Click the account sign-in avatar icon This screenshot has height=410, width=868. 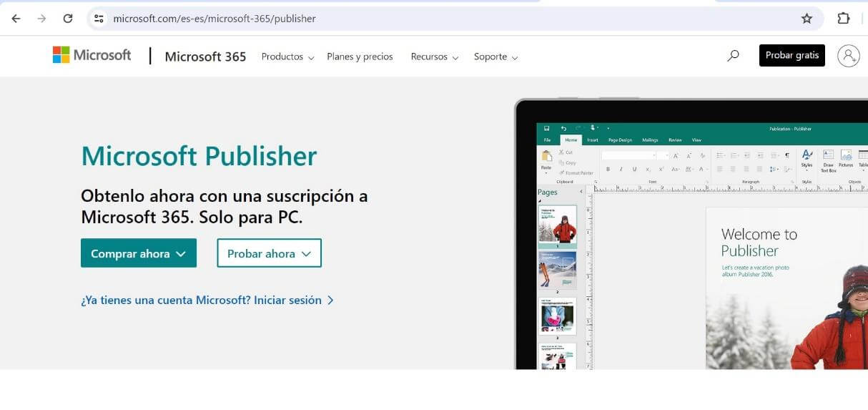pos(848,55)
